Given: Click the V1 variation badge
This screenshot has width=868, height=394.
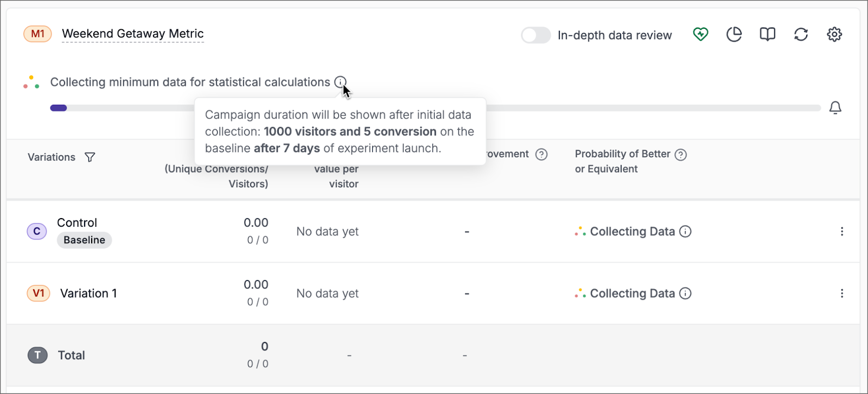Looking at the screenshot, I should [x=39, y=294].
